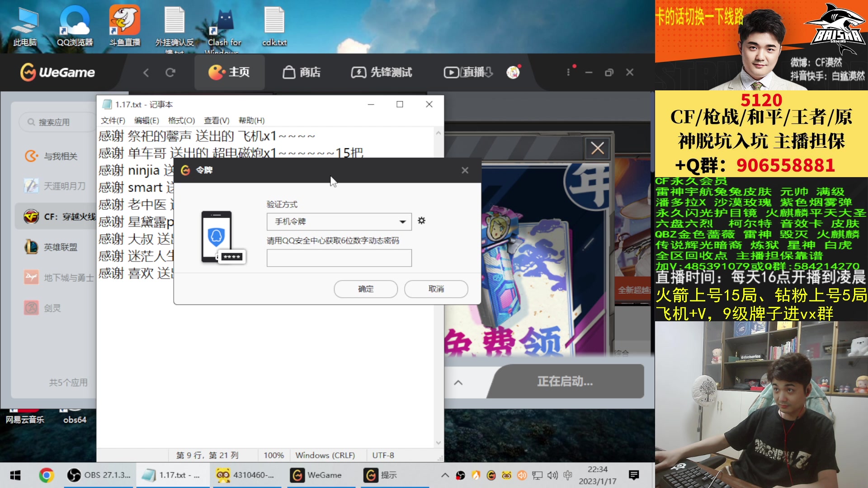Open the QQ浏览器 desktop shortcut
Screen dimensions: 868x488
(x=75, y=26)
